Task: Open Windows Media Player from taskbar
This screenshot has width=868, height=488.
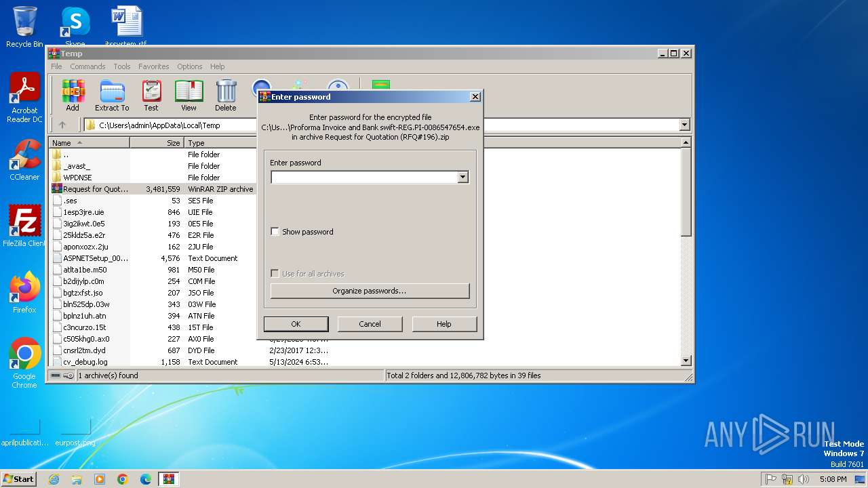Action: pyautogui.click(x=100, y=479)
